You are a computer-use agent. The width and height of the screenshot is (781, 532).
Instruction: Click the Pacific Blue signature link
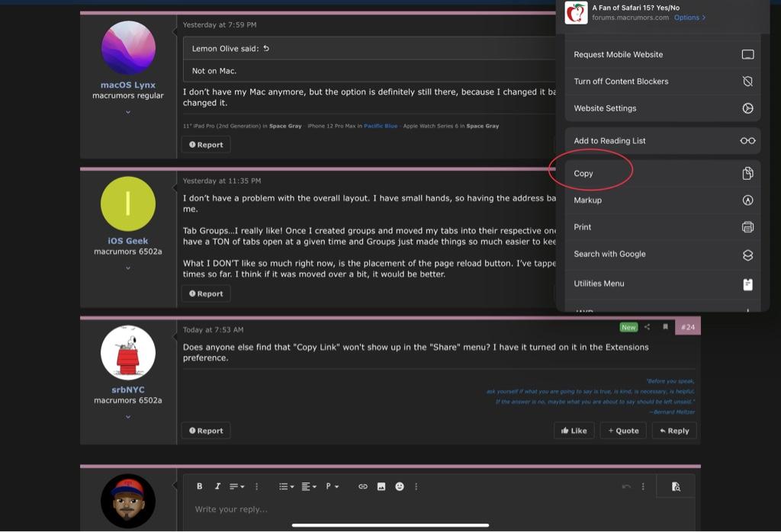tap(381, 126)
